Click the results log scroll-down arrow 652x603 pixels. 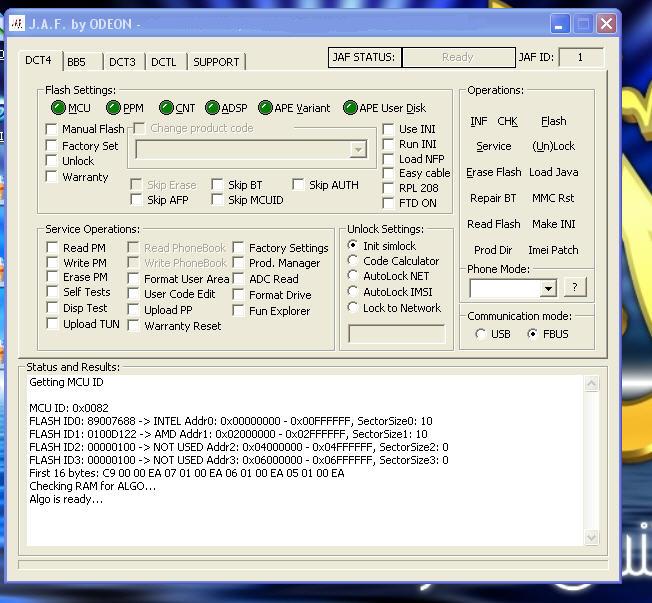pos(591,537)
